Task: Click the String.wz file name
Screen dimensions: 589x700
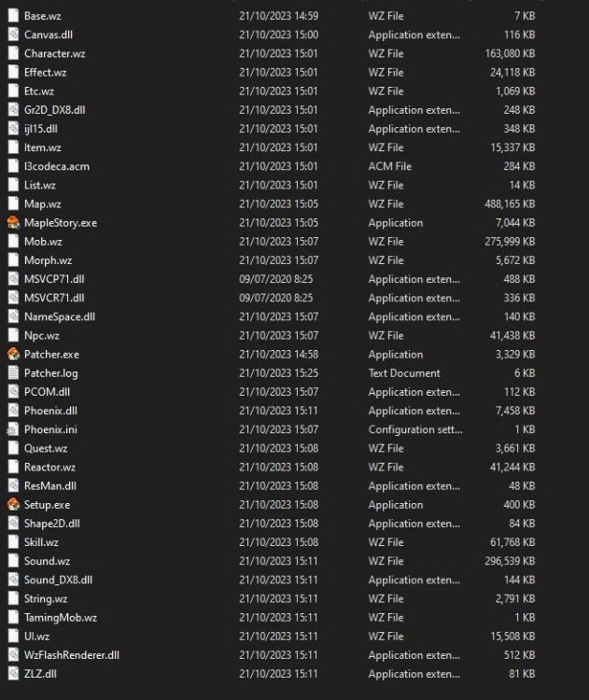Action: [x=46, y=598]
